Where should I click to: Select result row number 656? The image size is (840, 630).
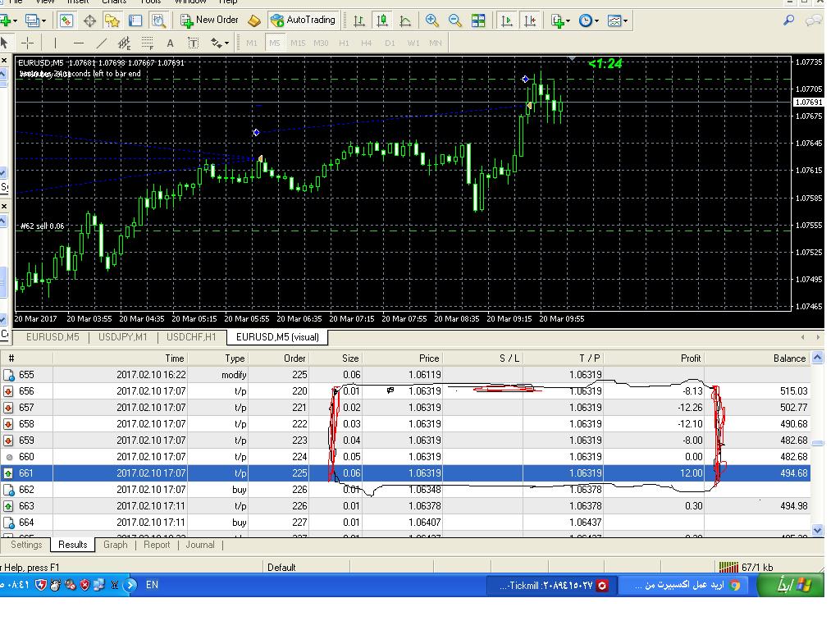click(x=405, y=391)
